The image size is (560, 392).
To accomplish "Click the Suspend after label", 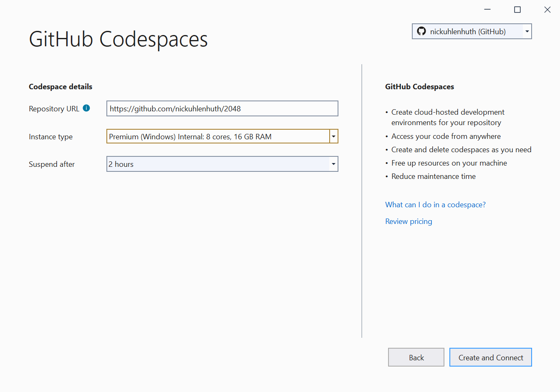I will 52,164.
